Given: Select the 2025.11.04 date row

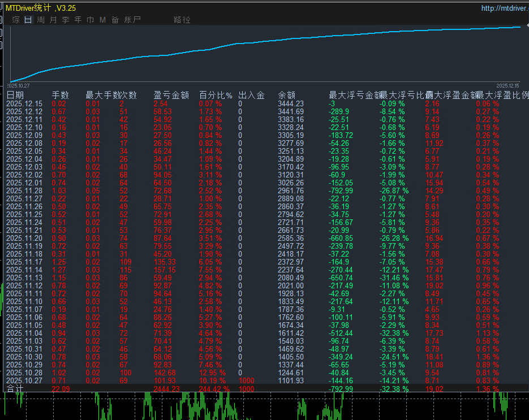Looking at the screenshot, I should click(24, 334).
